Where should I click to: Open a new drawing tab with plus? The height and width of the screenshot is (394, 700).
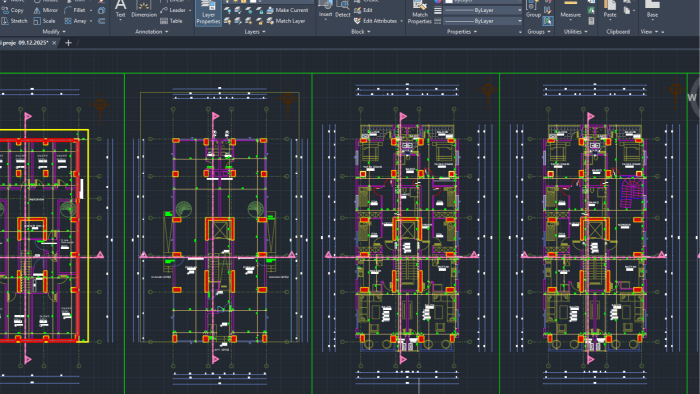point(68,43)
